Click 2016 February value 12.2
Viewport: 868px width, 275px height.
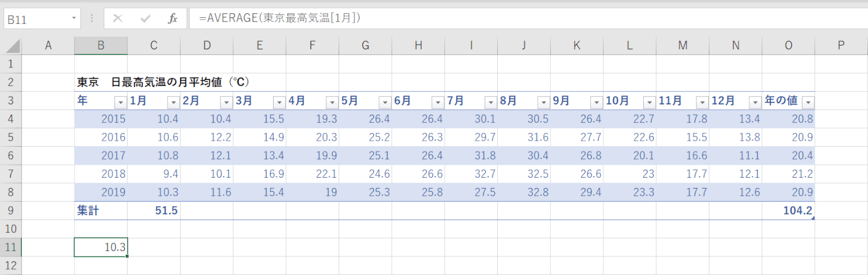point(206,137)
